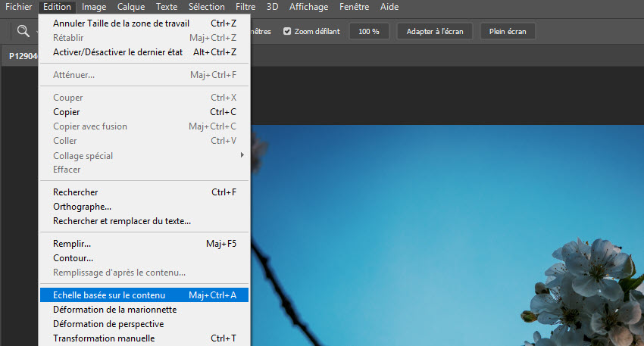This screenshot has width=644, height=346.
Task: Select the Zoom tool magnifier icon
Action: point(23,31)
